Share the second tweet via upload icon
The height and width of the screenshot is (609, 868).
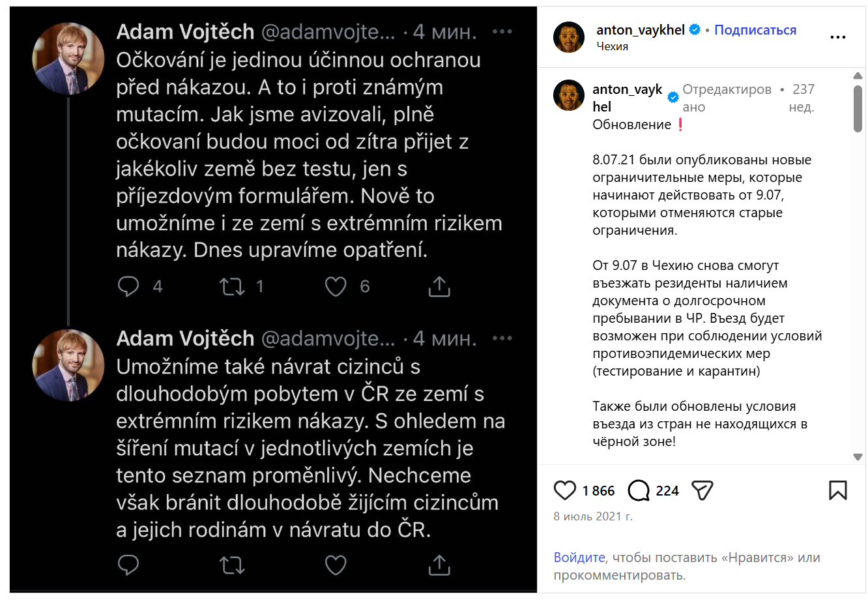tap(439, 565)
